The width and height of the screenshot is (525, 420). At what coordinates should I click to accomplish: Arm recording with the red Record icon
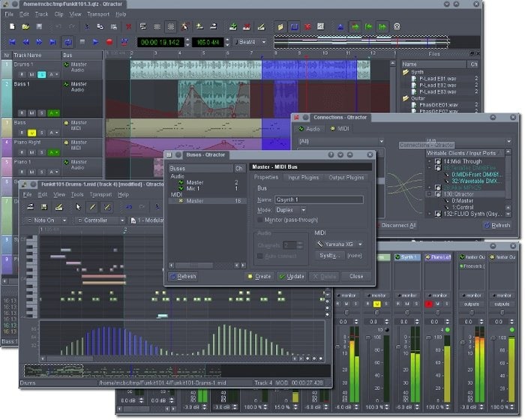click(x=109, y=42)
